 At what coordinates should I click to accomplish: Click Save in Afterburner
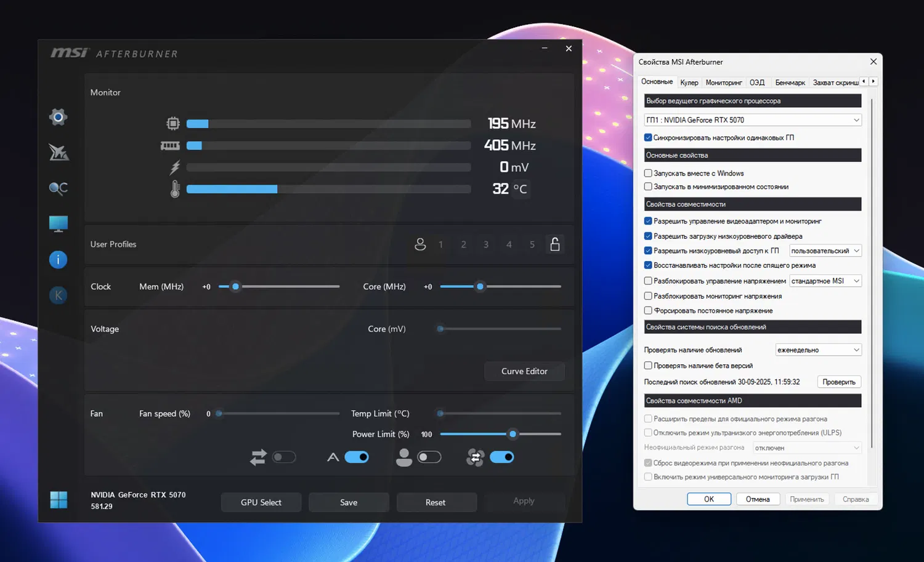pos(349,502)
